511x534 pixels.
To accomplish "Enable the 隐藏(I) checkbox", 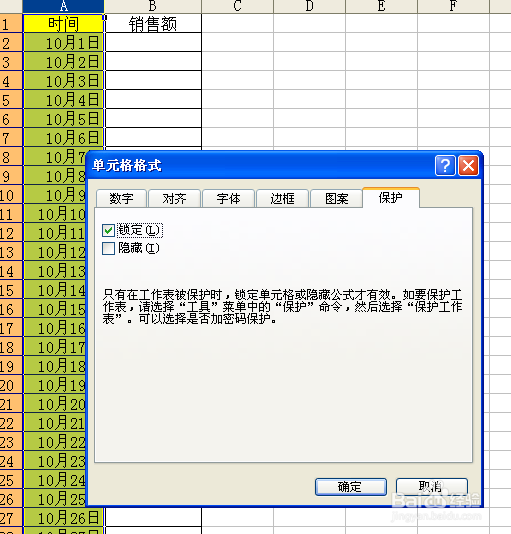I will [108, 248].
